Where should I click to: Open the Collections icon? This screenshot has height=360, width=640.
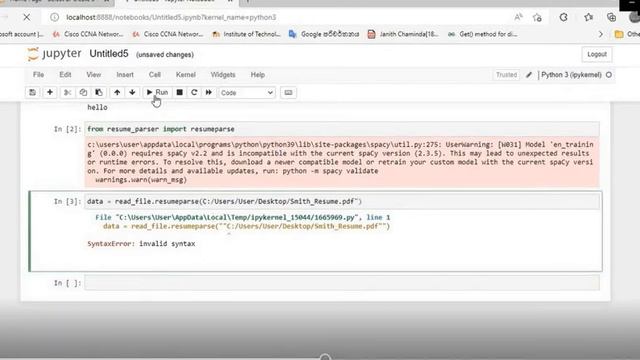point(611,17)
